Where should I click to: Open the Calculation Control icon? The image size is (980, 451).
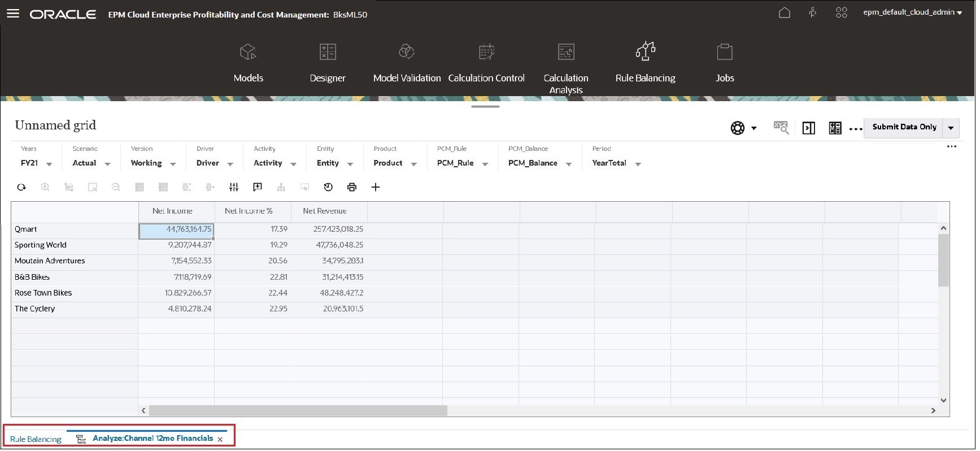(x=486, y=52)
